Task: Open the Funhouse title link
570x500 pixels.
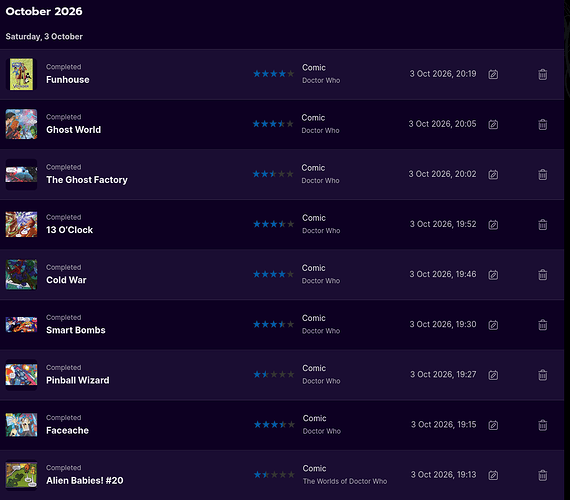Action: click(x=68, y=80)
